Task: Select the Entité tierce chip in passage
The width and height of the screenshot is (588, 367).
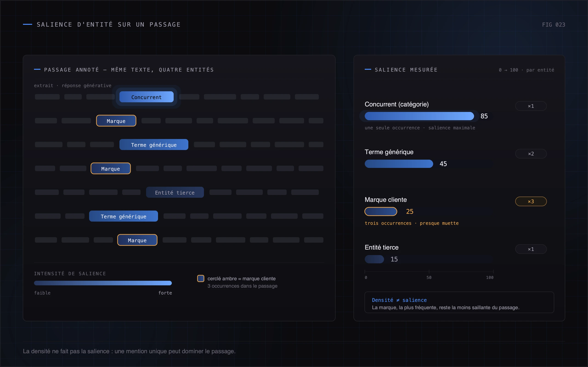Action: (x=175, y=192)
